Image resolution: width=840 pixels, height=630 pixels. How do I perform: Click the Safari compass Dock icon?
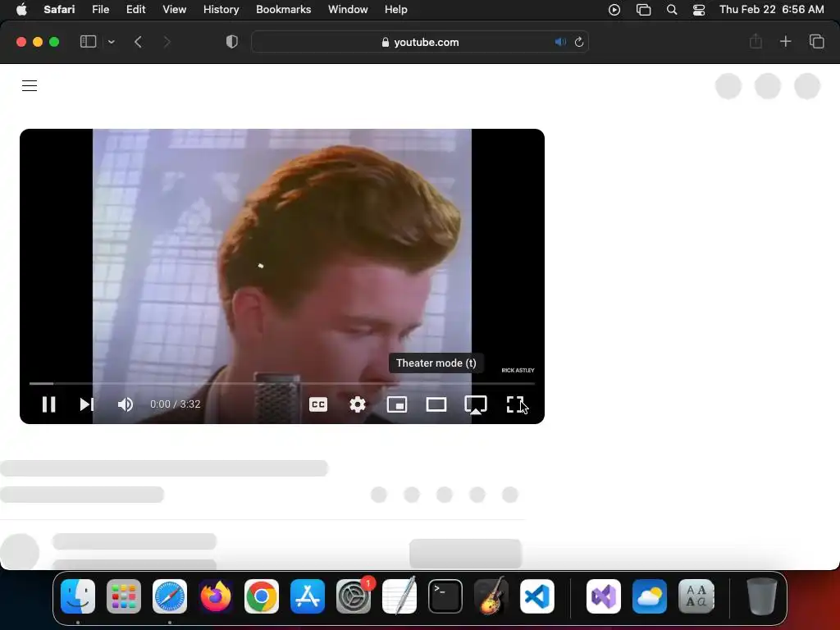click(x=170, y=596)
